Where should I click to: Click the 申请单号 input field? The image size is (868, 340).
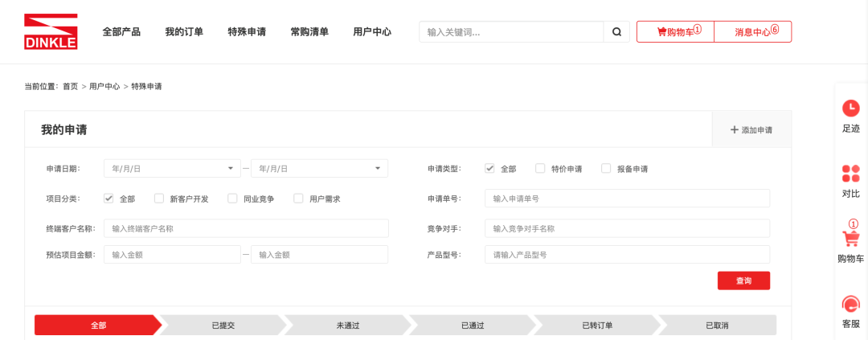[x=627, y=199]
